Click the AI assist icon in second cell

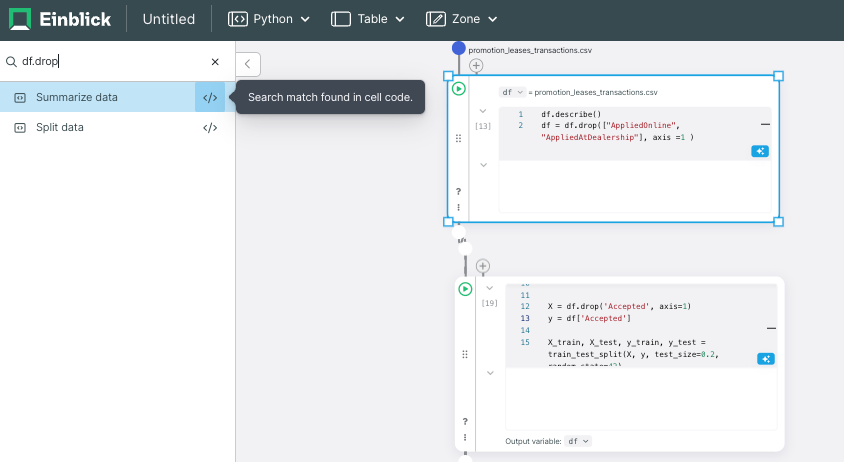point(765,359)
